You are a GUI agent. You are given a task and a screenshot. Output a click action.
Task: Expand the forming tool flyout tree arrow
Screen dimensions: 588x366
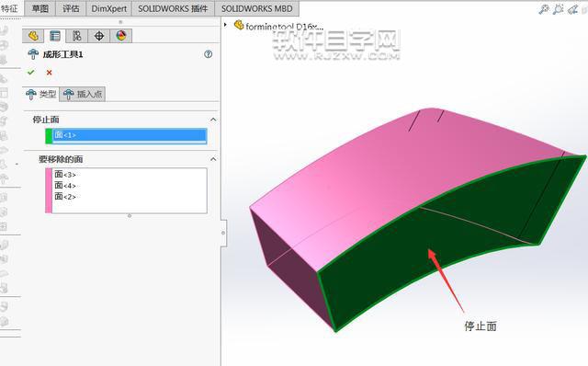[225, 25]
